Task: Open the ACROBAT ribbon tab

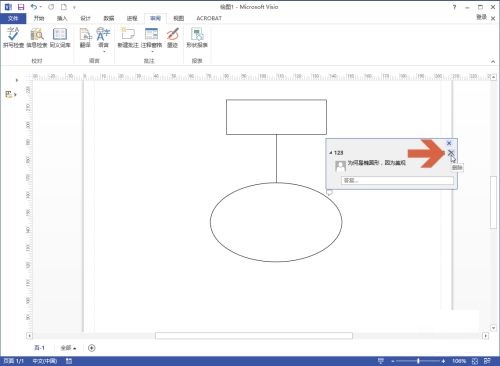Action: pyautogui.click(x=209, y=18)
